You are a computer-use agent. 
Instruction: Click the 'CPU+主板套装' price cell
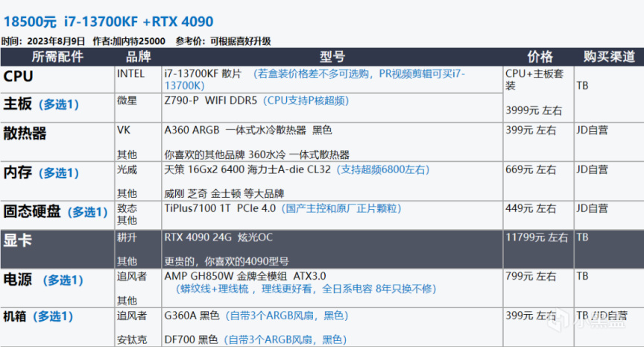pos(534,79)
